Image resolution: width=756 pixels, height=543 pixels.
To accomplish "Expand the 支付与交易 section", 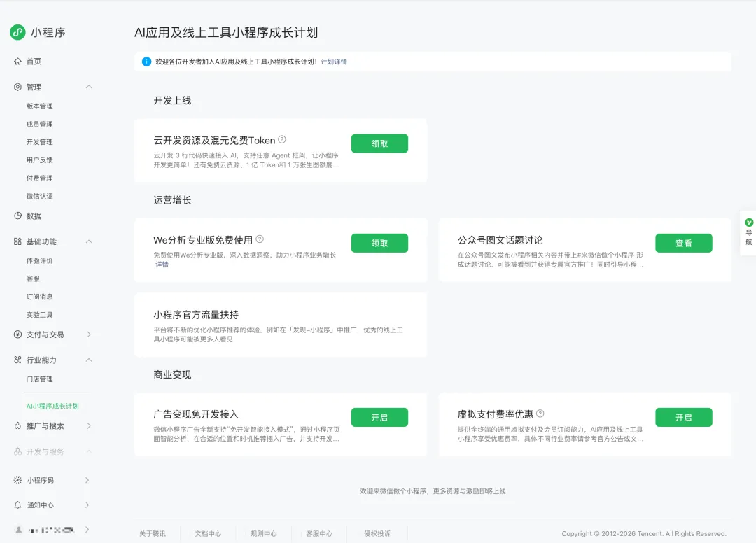I will [x=89, y=334].
